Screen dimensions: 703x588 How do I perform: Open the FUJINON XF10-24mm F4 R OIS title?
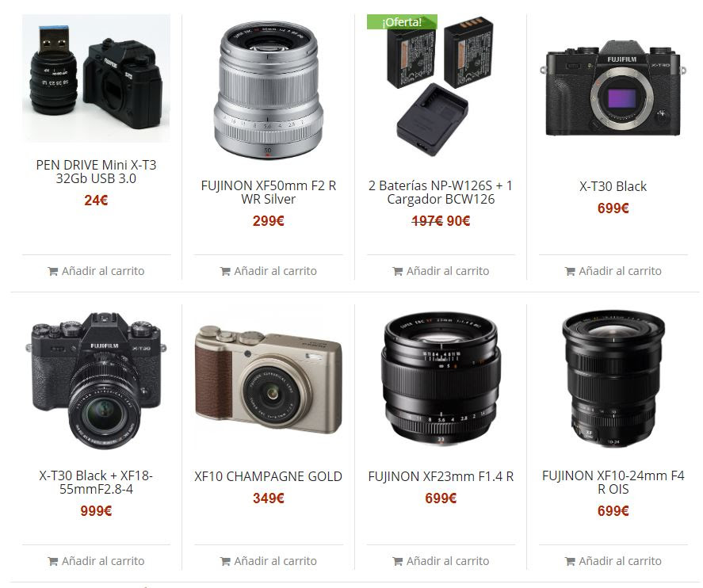click(x=613, y=483)
